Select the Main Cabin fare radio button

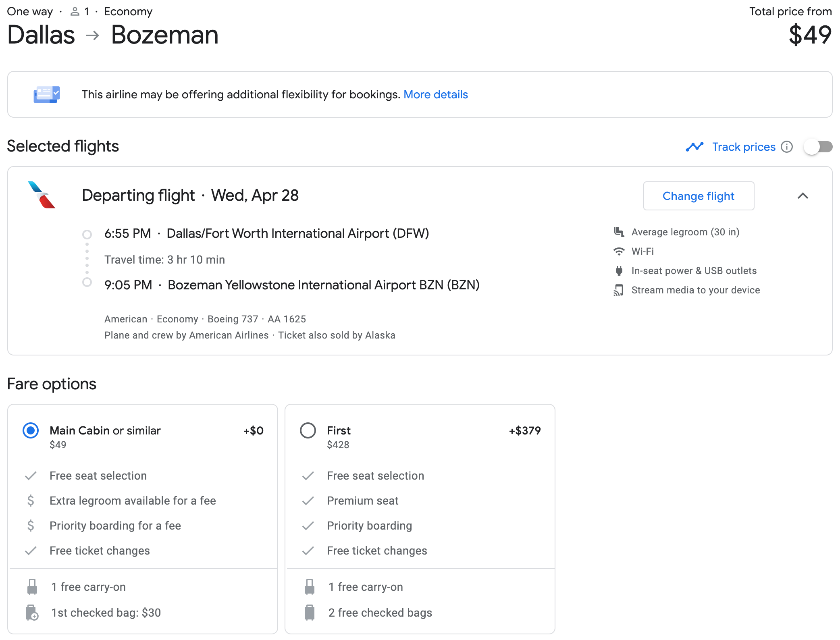(x=31, y=430)
